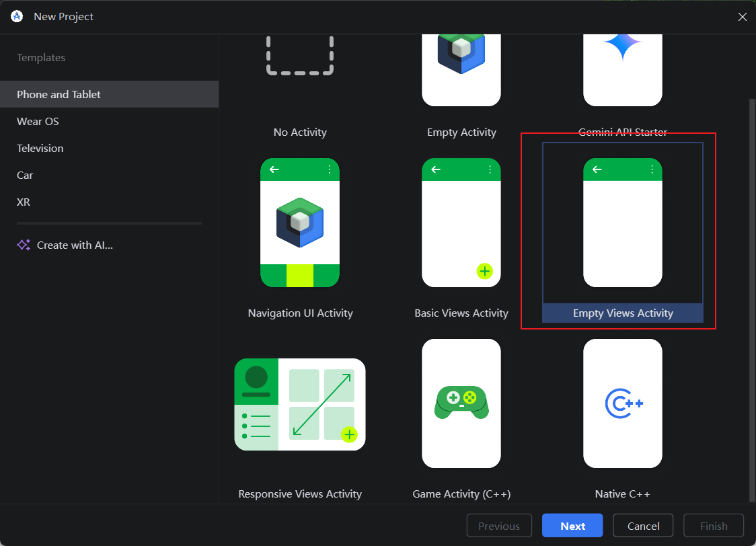Pick the Responsive Views Activity template icon
This screenshot has height=546, width=756.
pyautogui.click(x=300, y=404)
